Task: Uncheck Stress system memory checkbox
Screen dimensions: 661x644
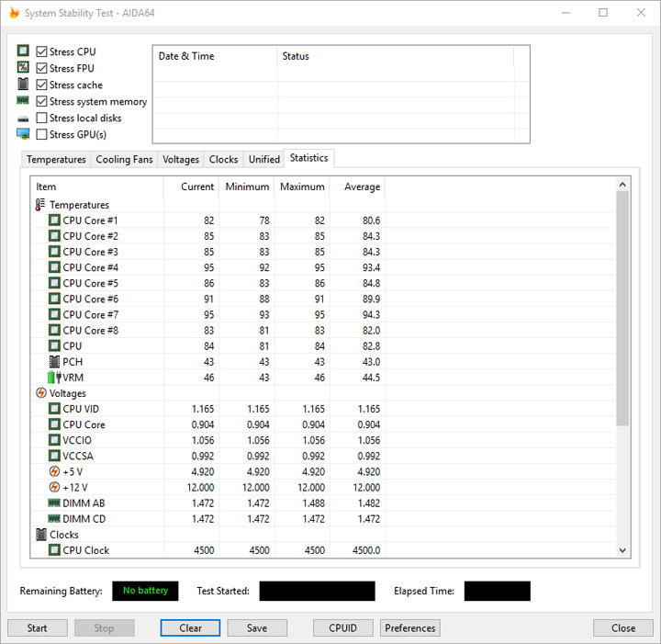Action: click(41, 101)
